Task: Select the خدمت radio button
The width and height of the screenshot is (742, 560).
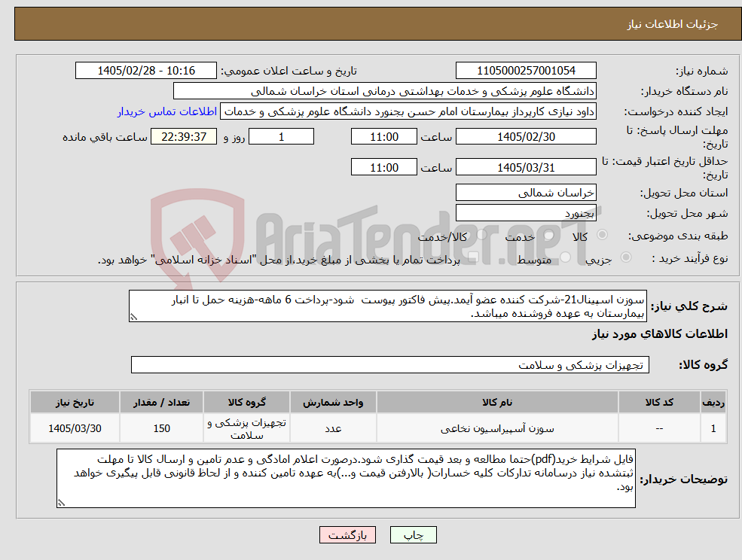Action: [x=548, y=235]
